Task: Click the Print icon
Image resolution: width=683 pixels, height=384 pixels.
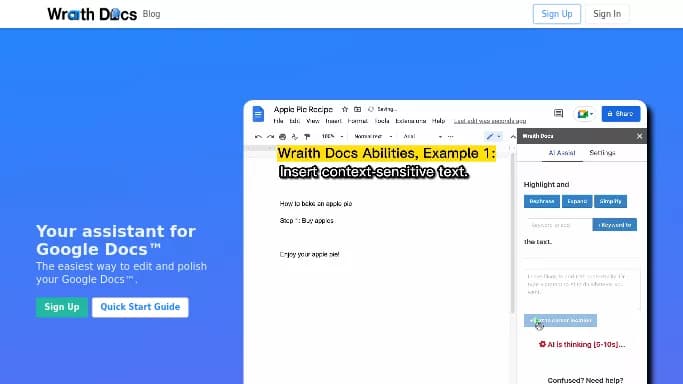Action: 282,137
